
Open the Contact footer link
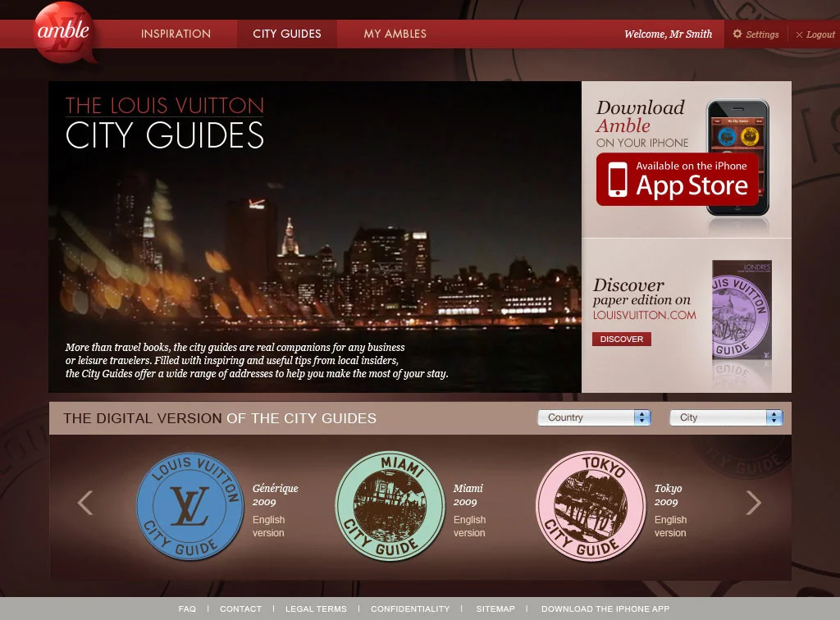240,609
